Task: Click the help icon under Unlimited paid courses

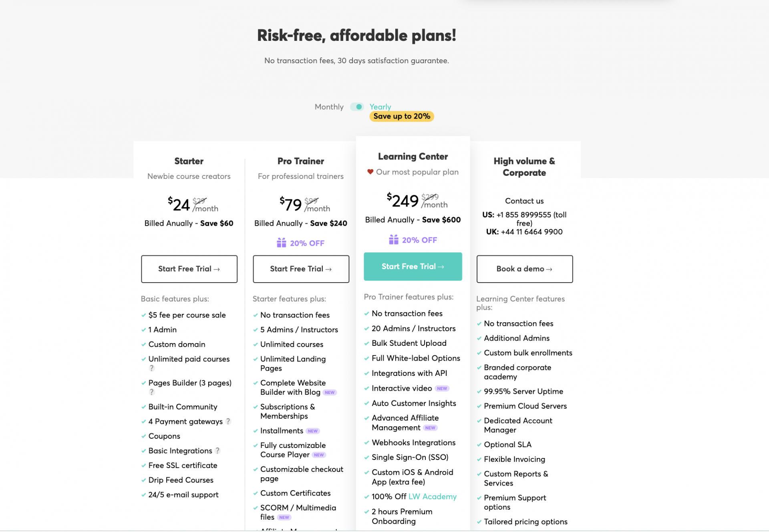Action: (151, 368)
